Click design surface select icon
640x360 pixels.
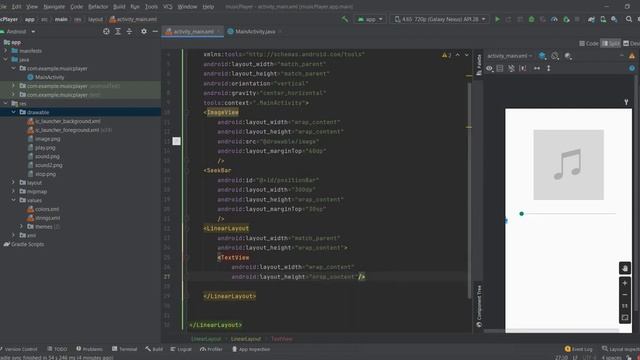click(542, 56)
